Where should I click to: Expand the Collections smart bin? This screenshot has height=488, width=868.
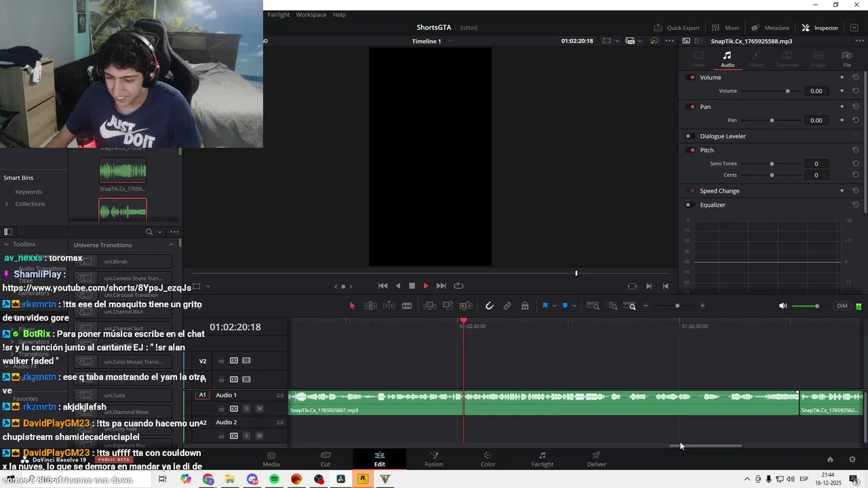tap(7, 204)
